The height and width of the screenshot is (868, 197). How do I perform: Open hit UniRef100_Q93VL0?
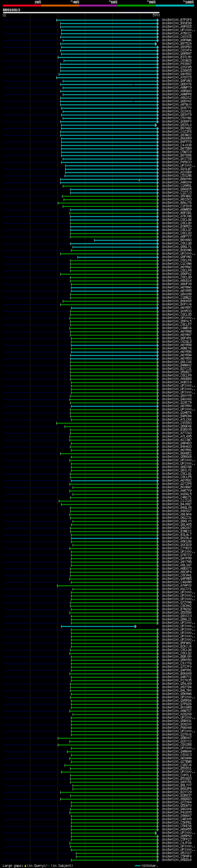(x=177, y=125)
